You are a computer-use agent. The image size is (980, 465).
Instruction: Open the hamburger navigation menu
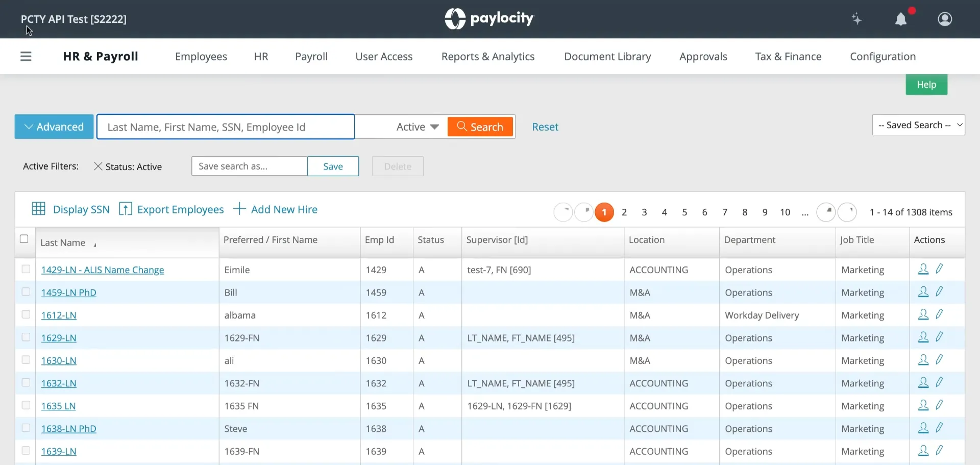pos(26,57)
